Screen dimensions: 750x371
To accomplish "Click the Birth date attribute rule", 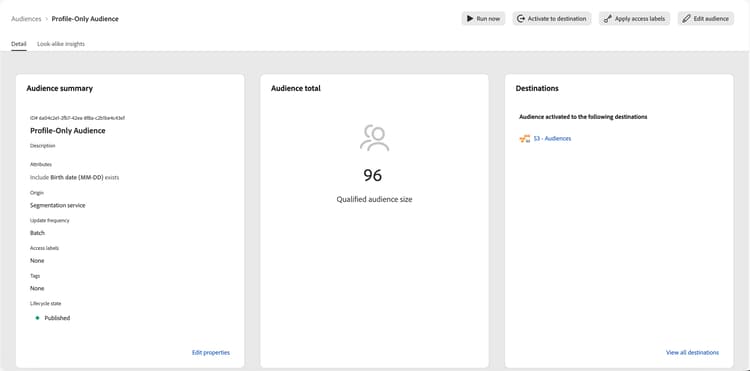I will 75,177.
